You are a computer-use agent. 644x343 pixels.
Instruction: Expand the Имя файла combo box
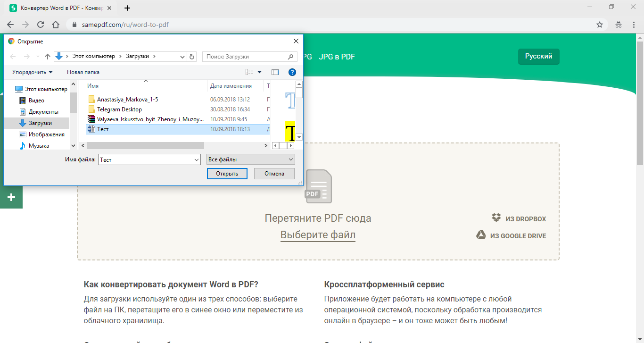[197, 160]
